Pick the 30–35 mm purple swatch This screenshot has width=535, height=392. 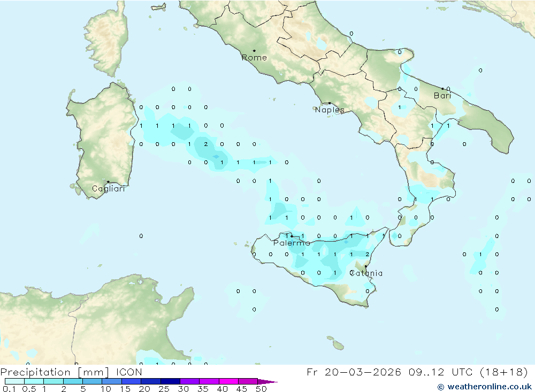click(x=190, y=381)
